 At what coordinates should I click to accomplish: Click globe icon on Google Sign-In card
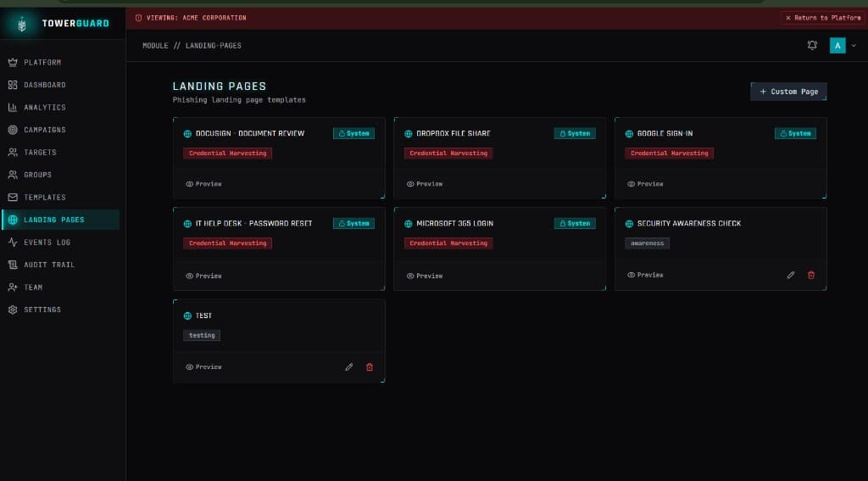629,133
